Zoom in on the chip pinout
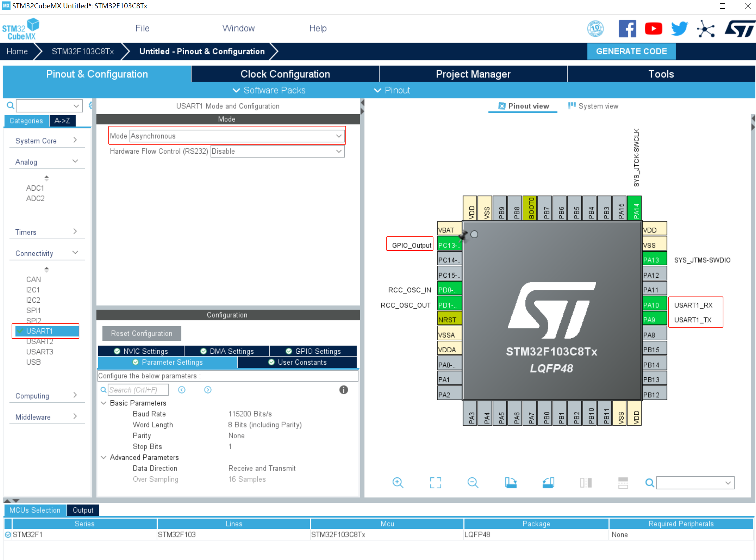Screen dimensions: 756x560 pos(398,482)
